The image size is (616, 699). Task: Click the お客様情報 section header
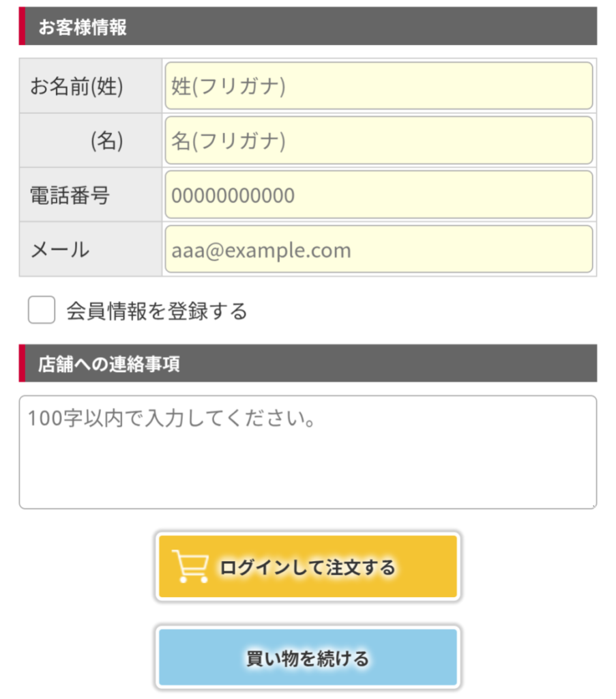308,26
